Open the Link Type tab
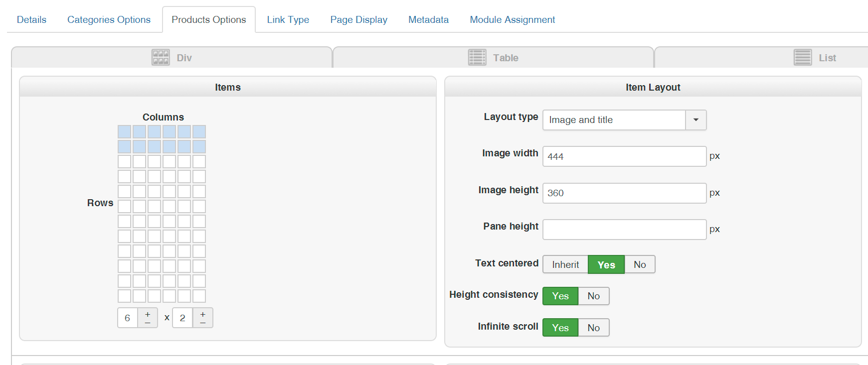The image size is (868, 365). click(288, 19)
